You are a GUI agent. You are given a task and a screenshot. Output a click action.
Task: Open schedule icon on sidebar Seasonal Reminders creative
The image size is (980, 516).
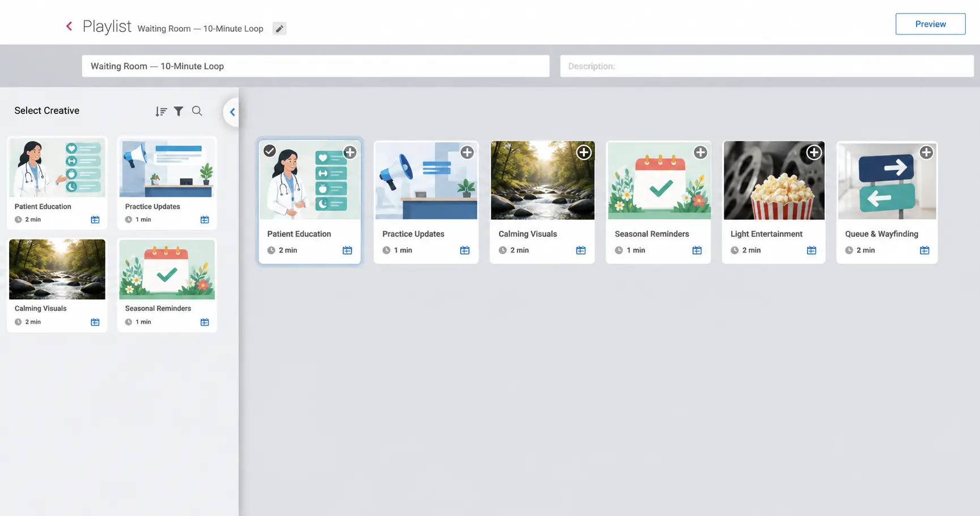pyautogui.click(x=205, y=322)
